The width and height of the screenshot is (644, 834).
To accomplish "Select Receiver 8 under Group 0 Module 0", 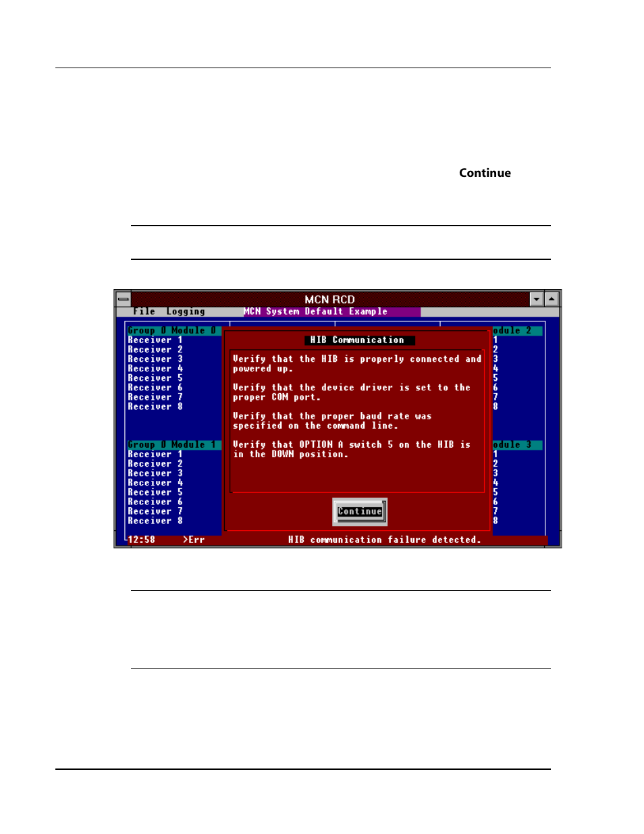I will (x=155, y=407).
